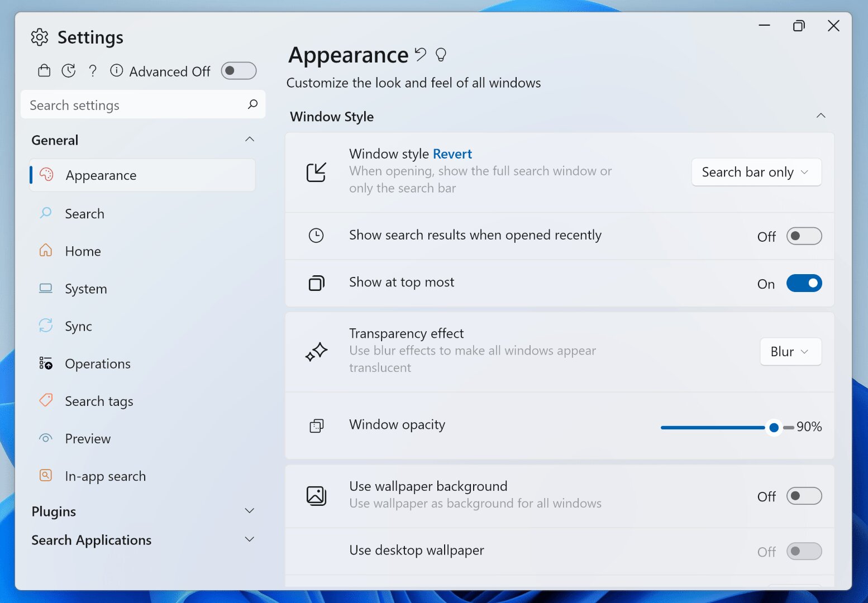
Task: Click the Show at top most icon
Action: click(x=316, y=283)
